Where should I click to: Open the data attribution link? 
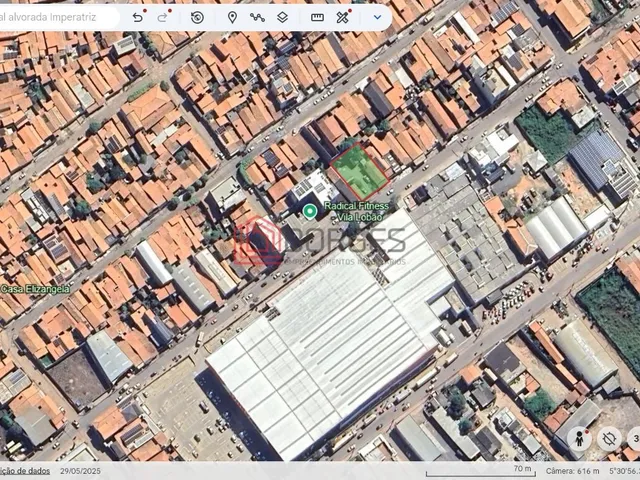click(x=24, y=471)
